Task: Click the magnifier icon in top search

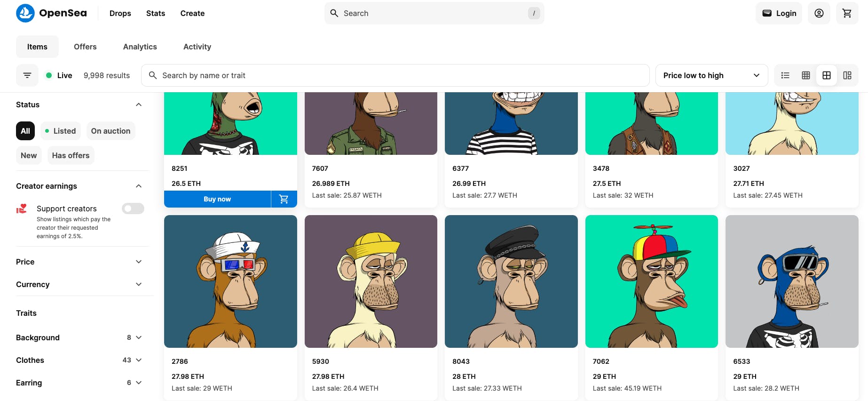Action: click(334, 13)
